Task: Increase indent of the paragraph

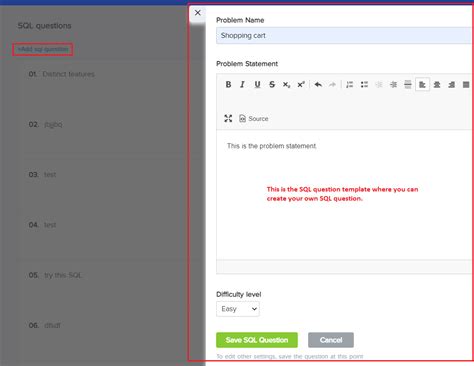Action: click(x=393, y=85)
